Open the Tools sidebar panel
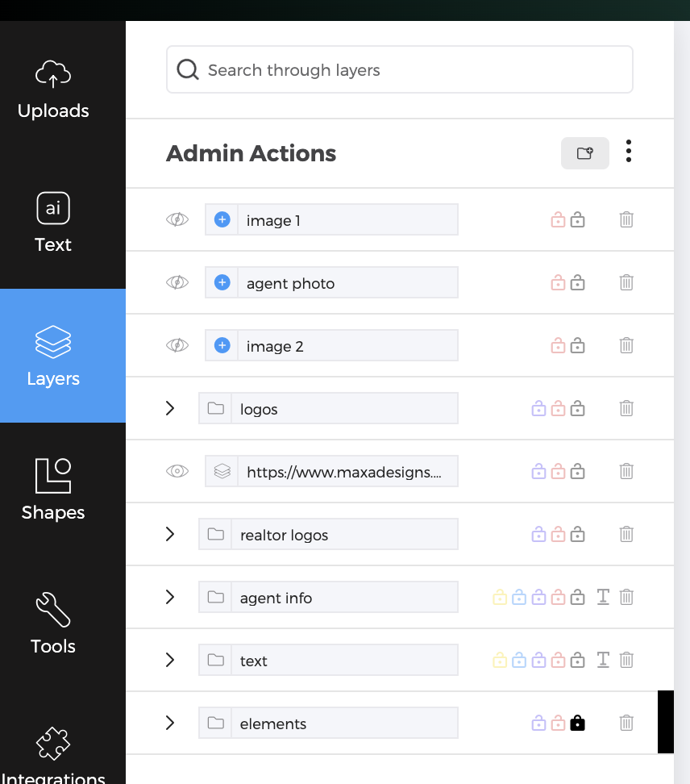The image size is (690, 784). click(x=53, y=623)
